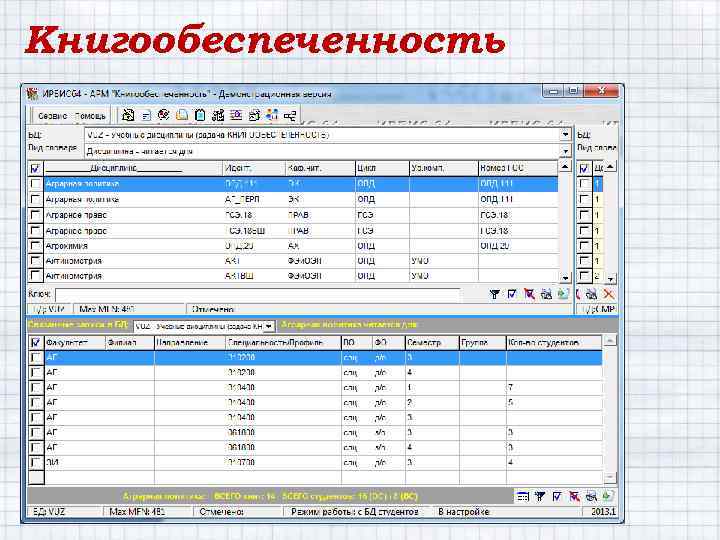Click the purple striped main toolbar icon

coord(236,115)
